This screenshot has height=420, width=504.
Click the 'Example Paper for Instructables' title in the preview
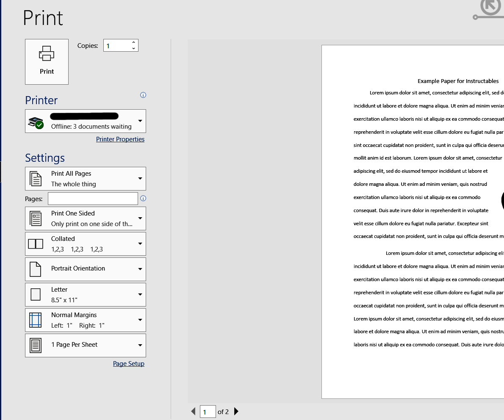[x=458, y=81]
